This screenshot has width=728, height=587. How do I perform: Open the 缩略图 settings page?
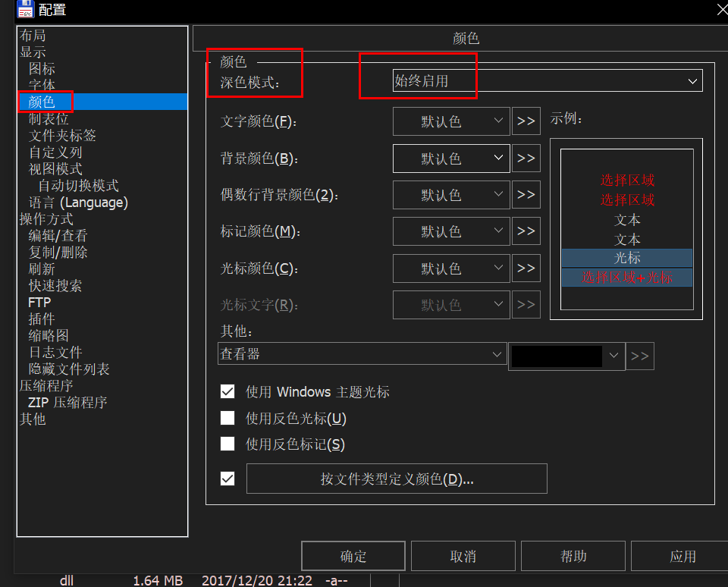(49, 336)
